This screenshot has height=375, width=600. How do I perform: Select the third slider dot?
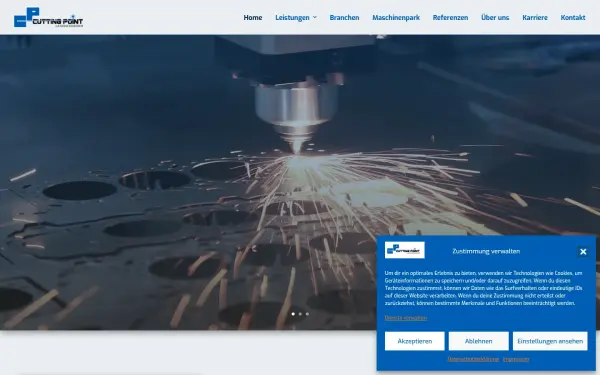[x=307, y=314]
